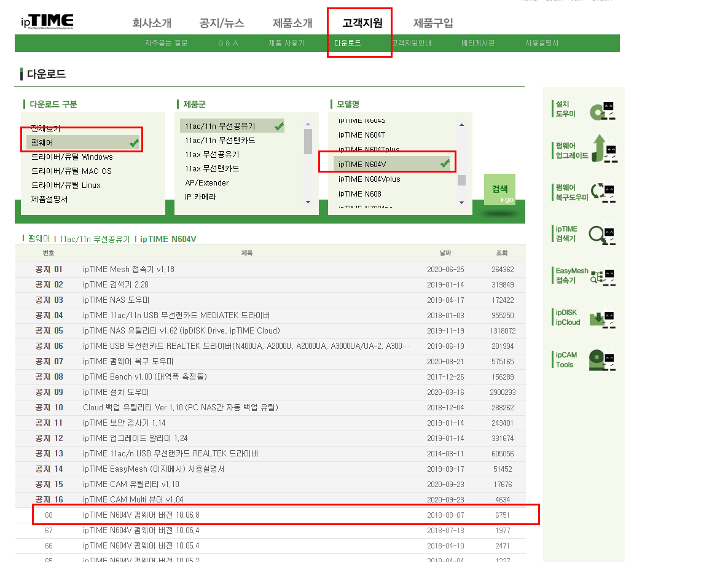Viewport: 728px width, 562px height.
Task: Open N604V 펌웨어 버전 10.05.4 post
Action: 141,545
